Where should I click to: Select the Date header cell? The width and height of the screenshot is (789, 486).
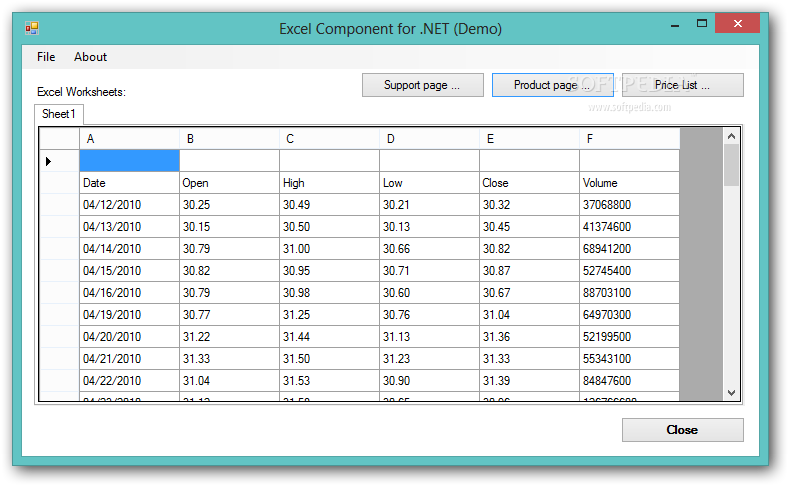(129, 183)
